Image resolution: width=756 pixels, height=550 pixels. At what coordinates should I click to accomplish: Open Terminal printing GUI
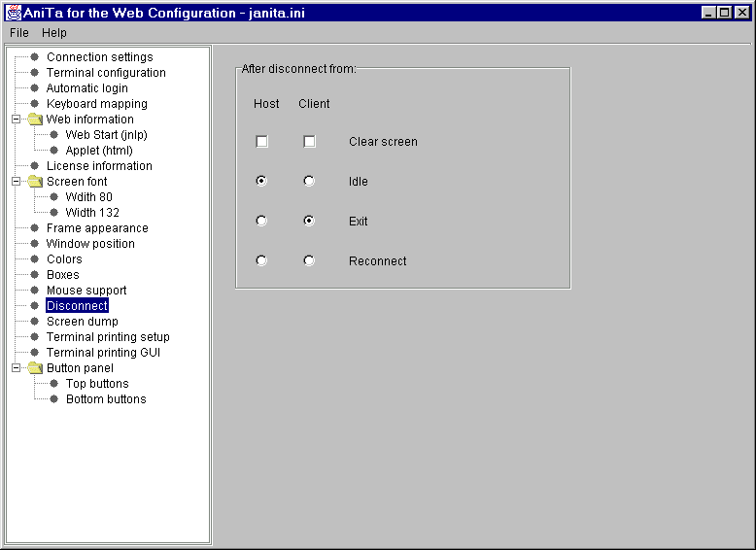pos(103,353)
